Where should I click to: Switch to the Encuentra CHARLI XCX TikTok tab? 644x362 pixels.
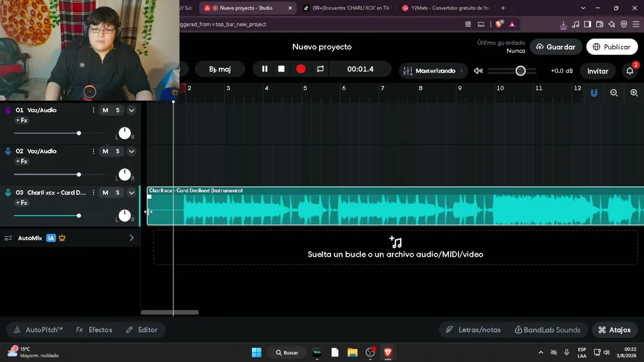347,8
